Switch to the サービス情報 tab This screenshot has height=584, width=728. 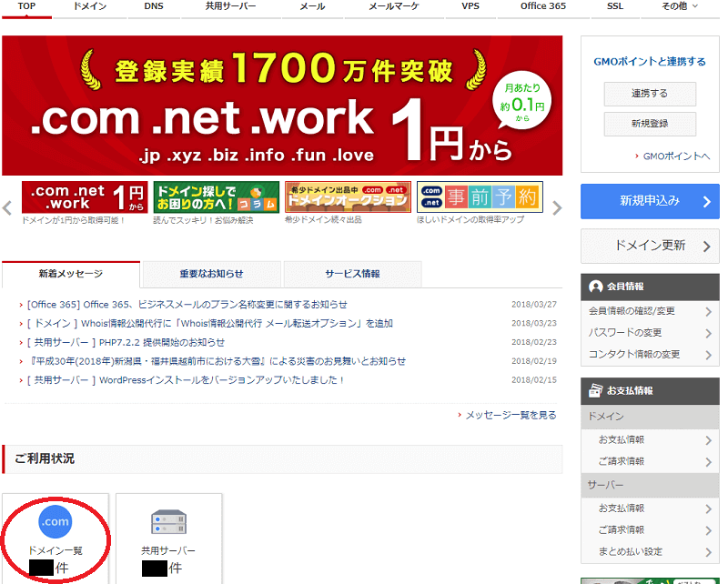pos(353,275)
